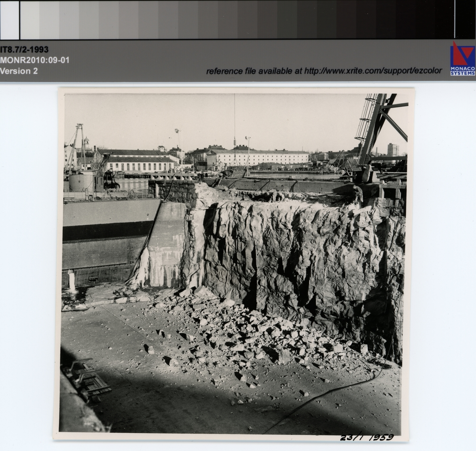
Task: Click the tall high-rise tower on the right horizon
Action: 393,149
